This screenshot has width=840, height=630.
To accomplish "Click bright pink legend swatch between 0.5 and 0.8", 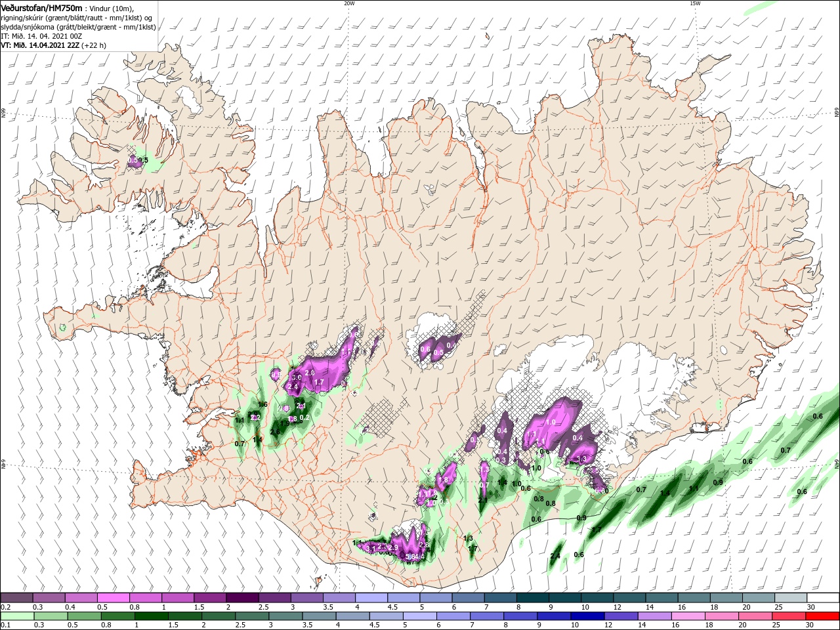I will click(x=112, y=598).
